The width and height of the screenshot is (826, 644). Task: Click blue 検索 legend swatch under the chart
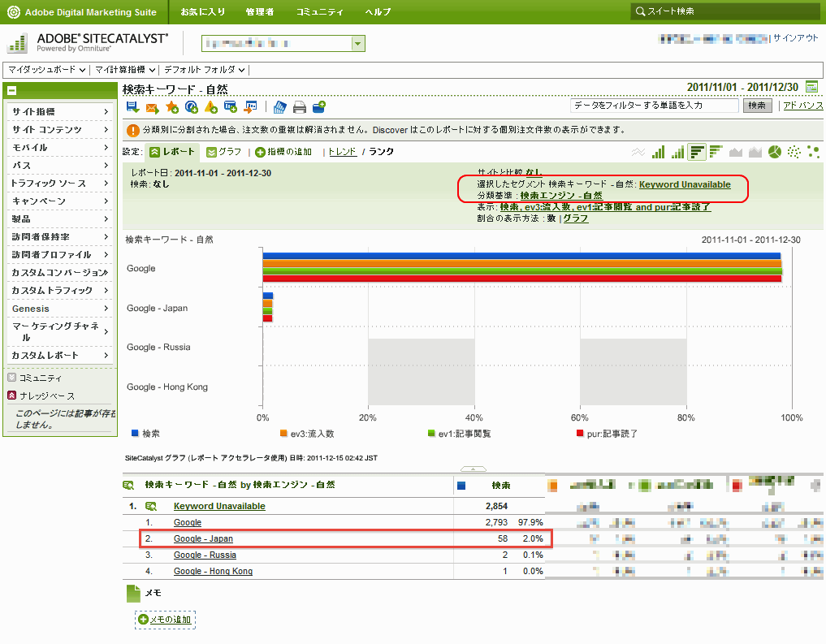tap(135, 434)
